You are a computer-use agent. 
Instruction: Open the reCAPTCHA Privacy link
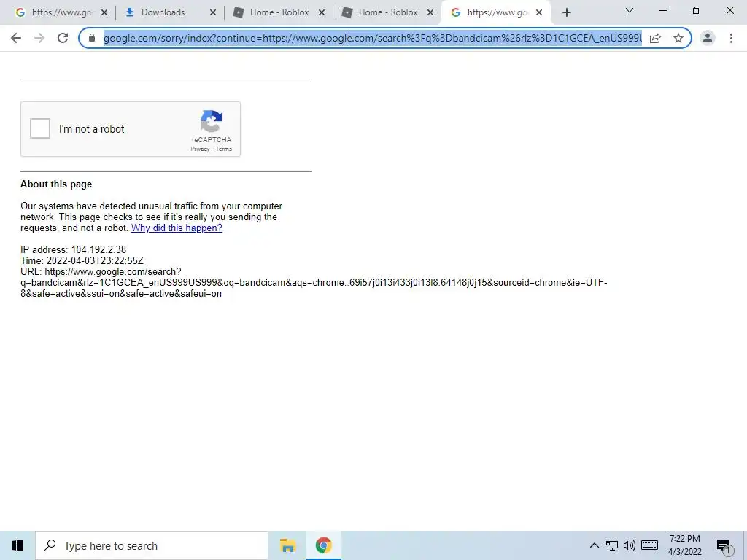[200, 149]
